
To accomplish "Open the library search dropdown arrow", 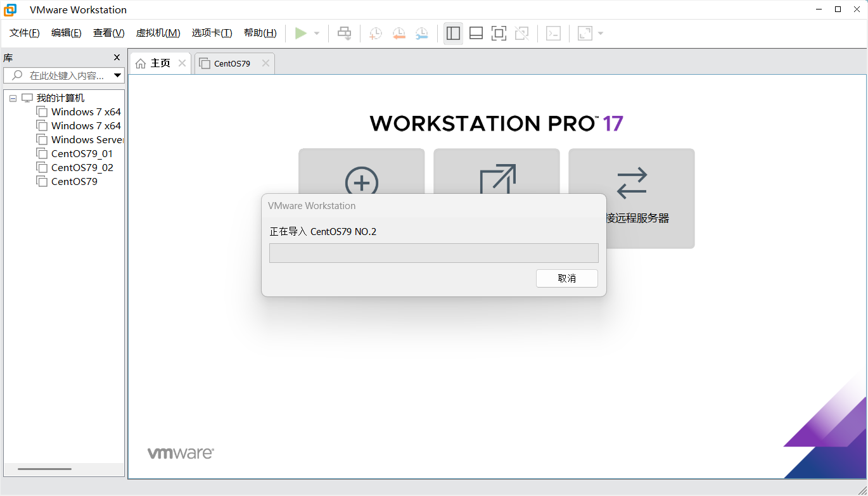I will coord(118,75).
